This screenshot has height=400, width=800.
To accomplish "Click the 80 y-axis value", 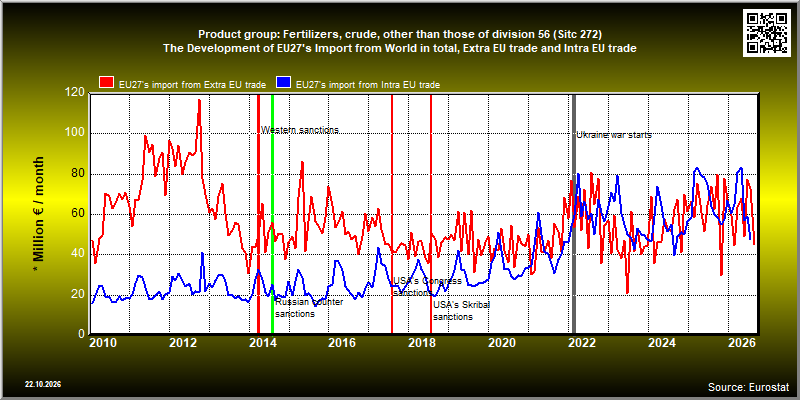I will [x=78, y=173].
